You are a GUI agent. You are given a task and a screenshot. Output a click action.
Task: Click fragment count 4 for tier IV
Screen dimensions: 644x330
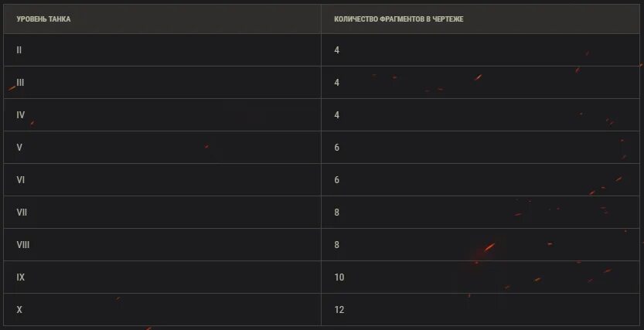(337, 115)
